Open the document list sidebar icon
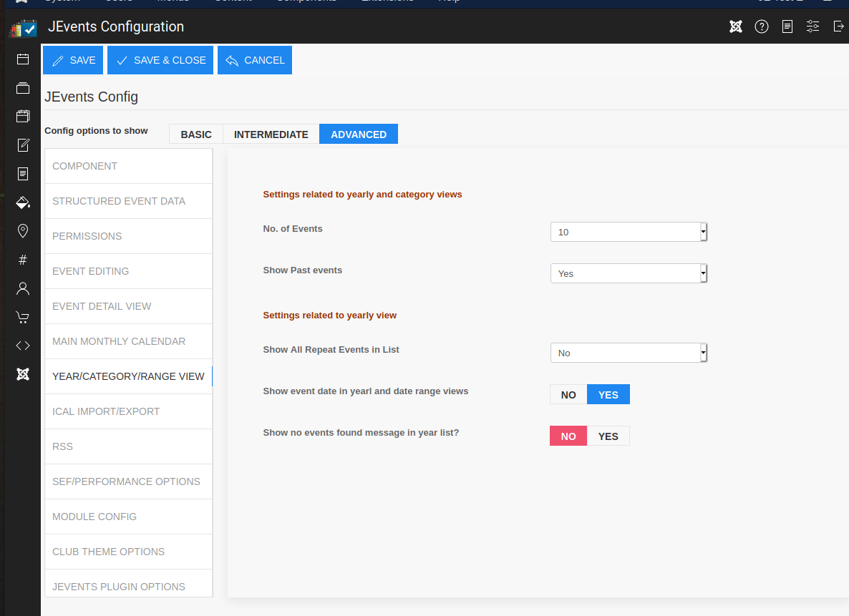 pos(23,174)
